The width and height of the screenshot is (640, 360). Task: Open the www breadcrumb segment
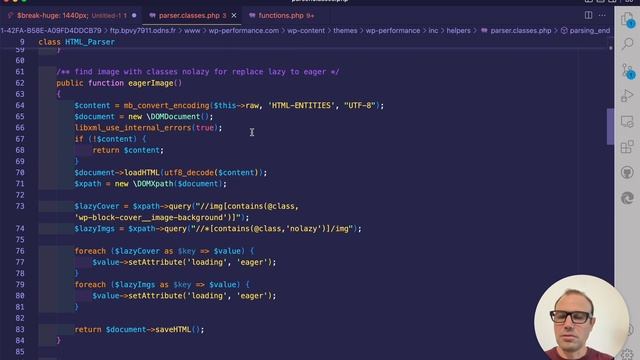point(192,31)
